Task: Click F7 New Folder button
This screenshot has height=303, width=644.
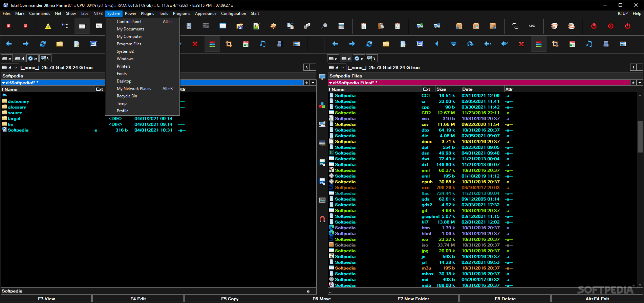Action: pyautogui.click(x=413, y=299)
